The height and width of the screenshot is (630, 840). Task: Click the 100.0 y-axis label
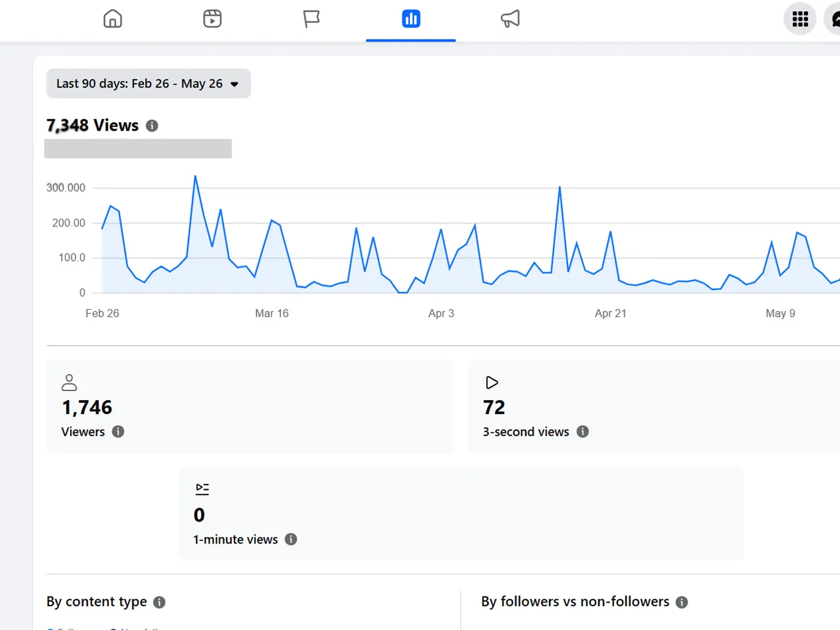click(x=71, y=258)
